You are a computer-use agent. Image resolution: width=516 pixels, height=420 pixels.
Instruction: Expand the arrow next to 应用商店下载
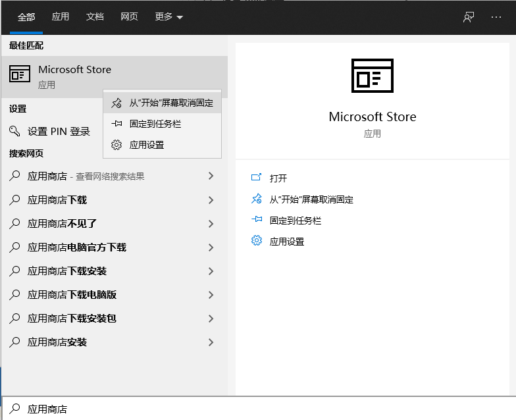[x=211, y=200]
